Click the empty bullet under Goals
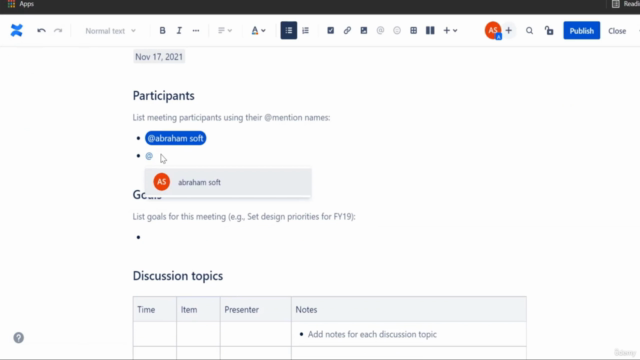This screenshot has width=640, height=360. (x=139, y=237)
